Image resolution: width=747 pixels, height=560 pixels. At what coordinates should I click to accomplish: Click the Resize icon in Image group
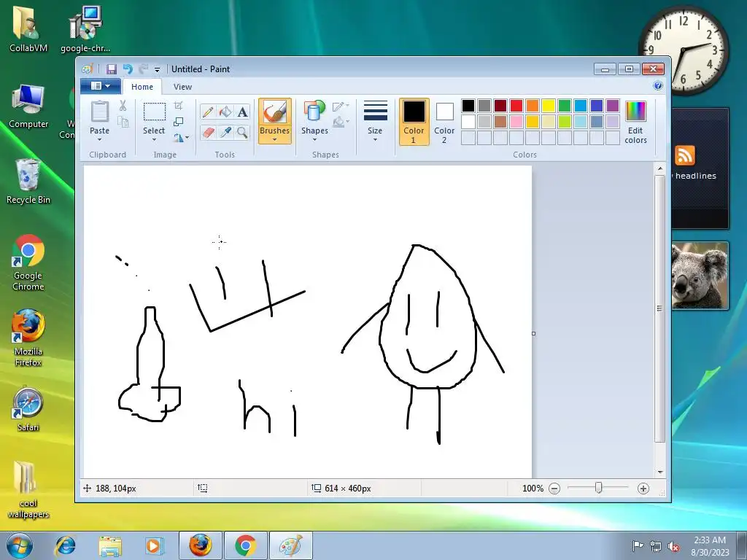pyautogui.click(x=178, y=122)
